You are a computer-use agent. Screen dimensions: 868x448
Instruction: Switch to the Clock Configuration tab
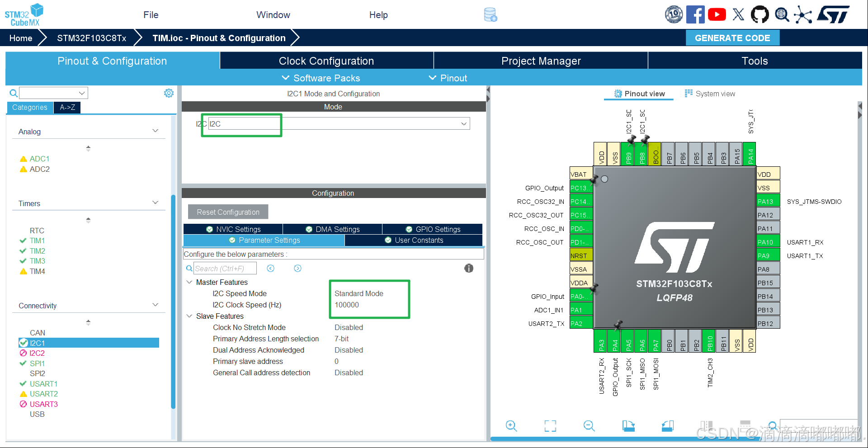(326, 61)
